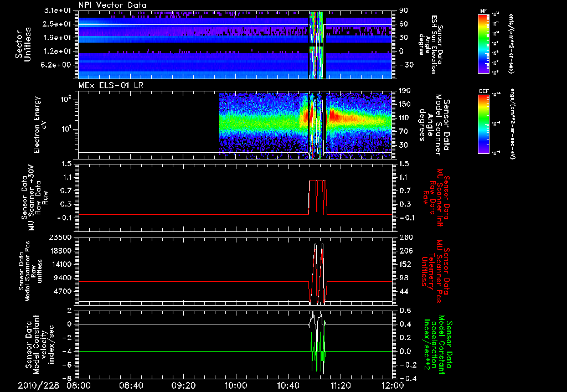Click the '08:40' time tick label
Screen dimensions: 567x392
tap(131, 386)
